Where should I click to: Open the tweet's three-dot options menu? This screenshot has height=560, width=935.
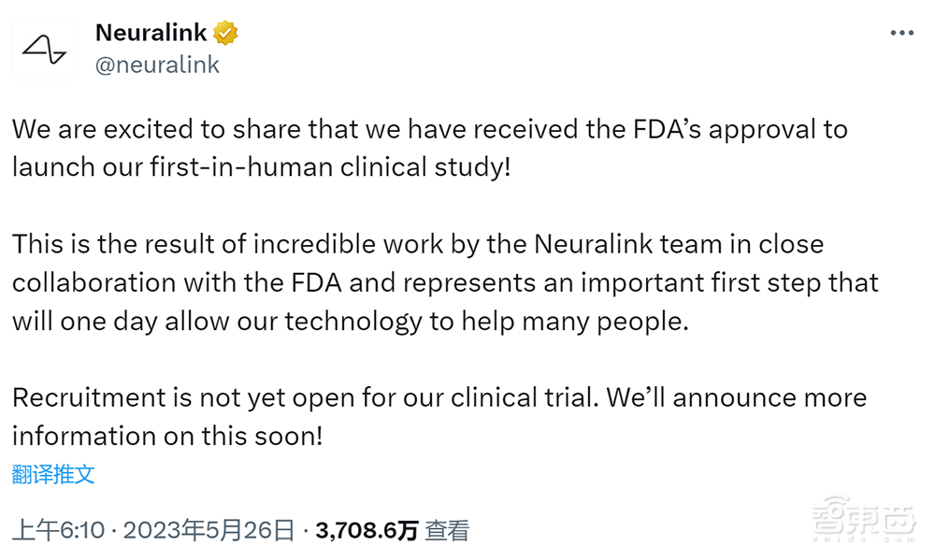pos(902,32)
